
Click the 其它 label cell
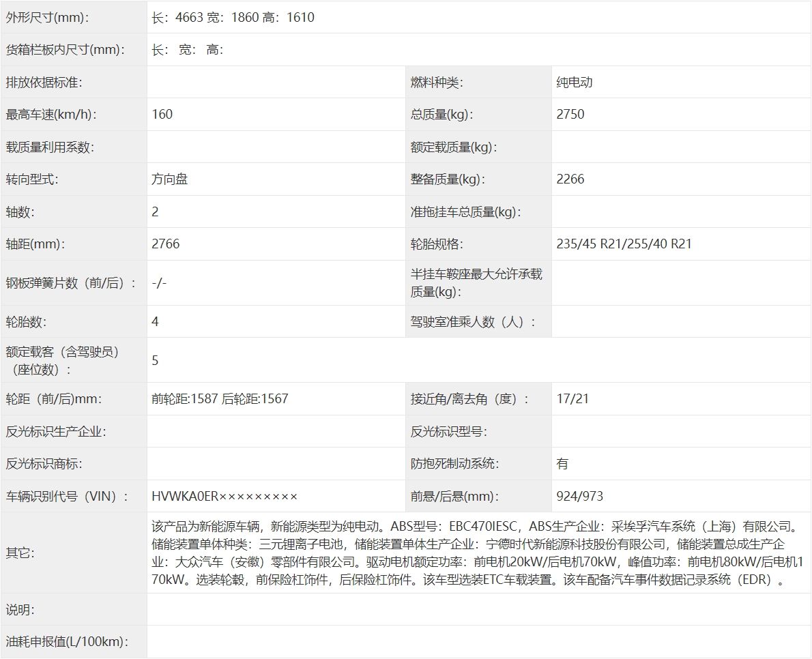(74, 553)
